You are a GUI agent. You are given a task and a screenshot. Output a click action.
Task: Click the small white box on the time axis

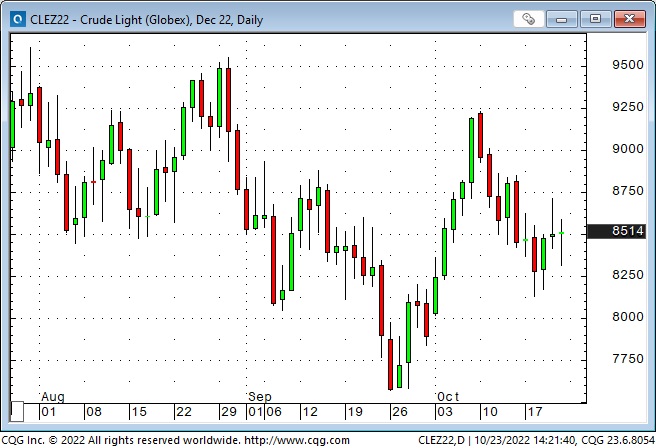click(17, 412)
